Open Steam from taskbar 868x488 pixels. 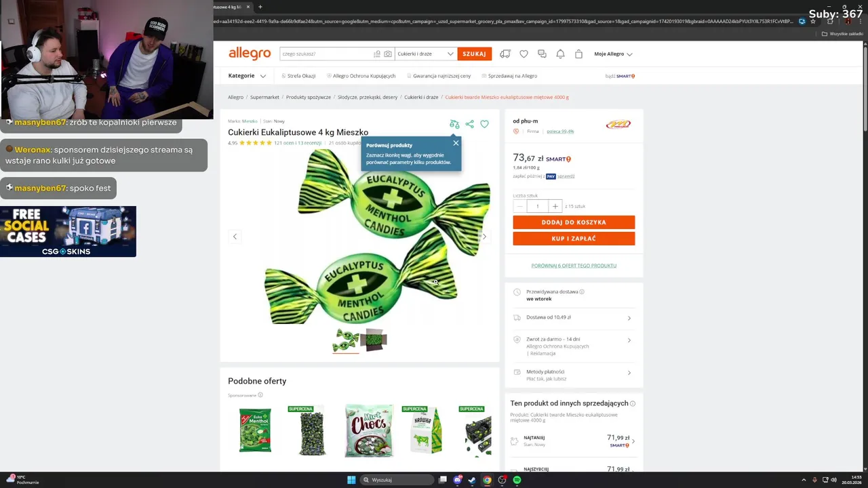(472, 480)
